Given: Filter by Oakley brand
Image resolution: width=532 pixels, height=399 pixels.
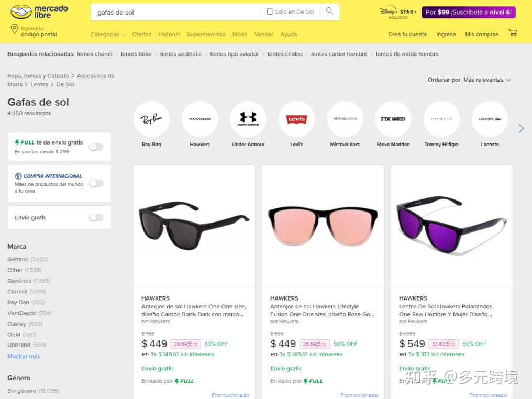Looking at the screenshot, I should coord(25,324).
